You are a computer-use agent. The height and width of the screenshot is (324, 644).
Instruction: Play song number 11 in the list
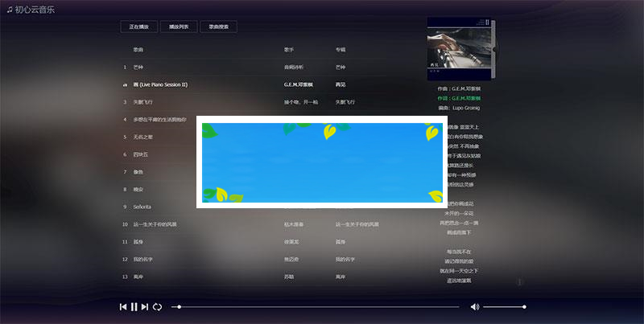pos(138,242)
